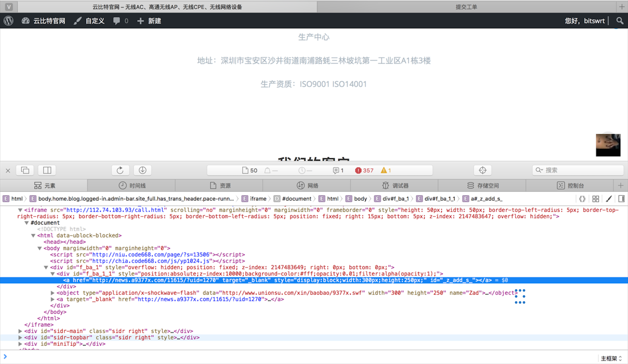Click the admin bar search magnifier
Viewport: 628px width, 364px height.
pyautogui.click(x=620, y=21)
